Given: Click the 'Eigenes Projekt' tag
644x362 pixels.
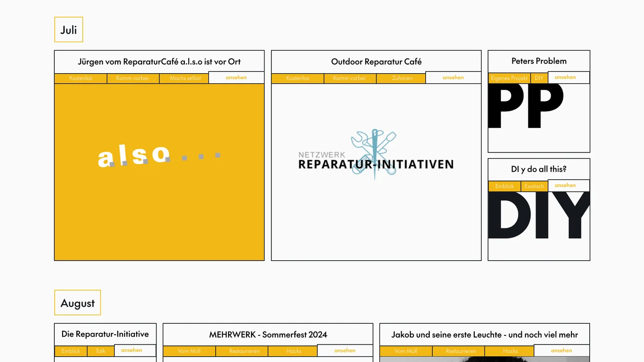Looking at the screenshot, I should coord(509,78).
